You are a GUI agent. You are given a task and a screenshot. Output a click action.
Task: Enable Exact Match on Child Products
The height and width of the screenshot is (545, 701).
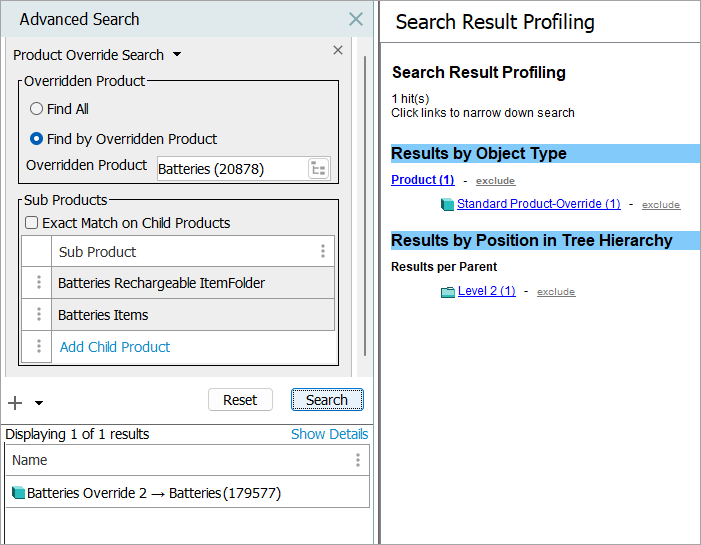click(32, 223)
